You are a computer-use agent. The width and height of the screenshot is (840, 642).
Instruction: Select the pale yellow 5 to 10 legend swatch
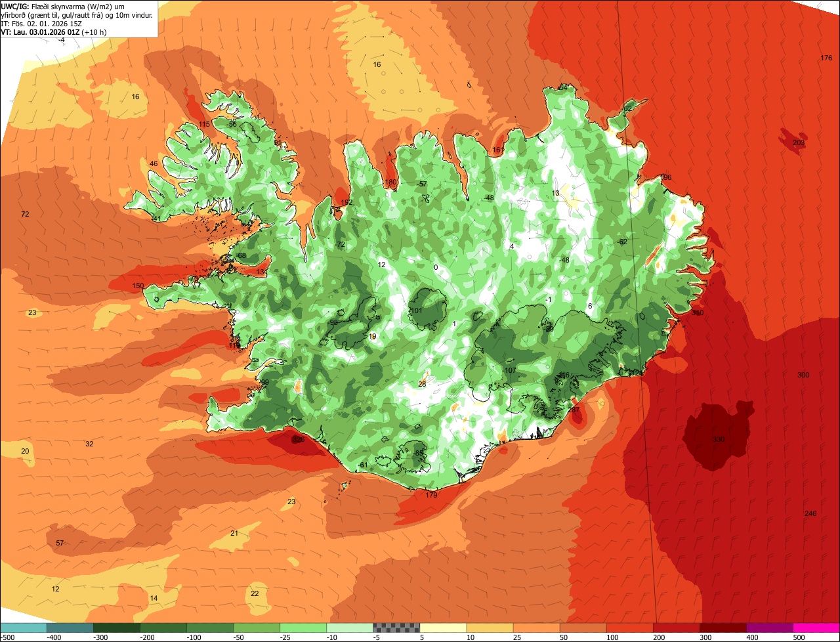[x=443, y=628]
